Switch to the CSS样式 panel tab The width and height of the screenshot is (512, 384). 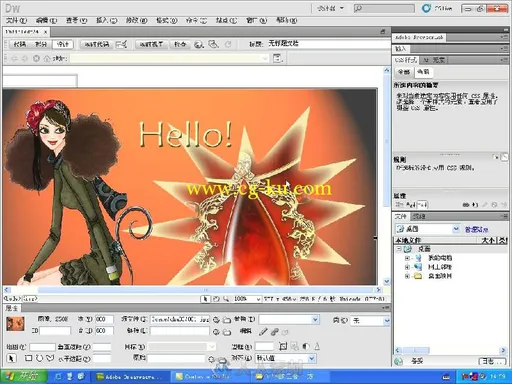pos(405,60)
